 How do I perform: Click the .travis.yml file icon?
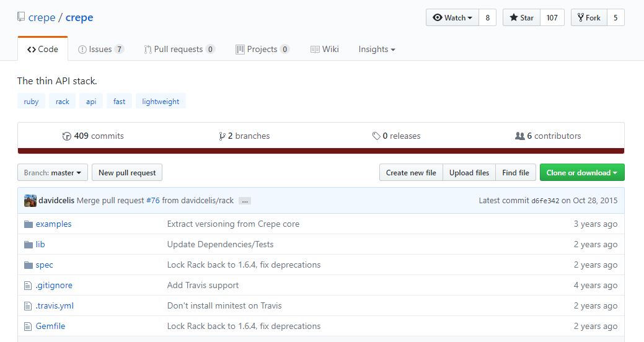28,306
